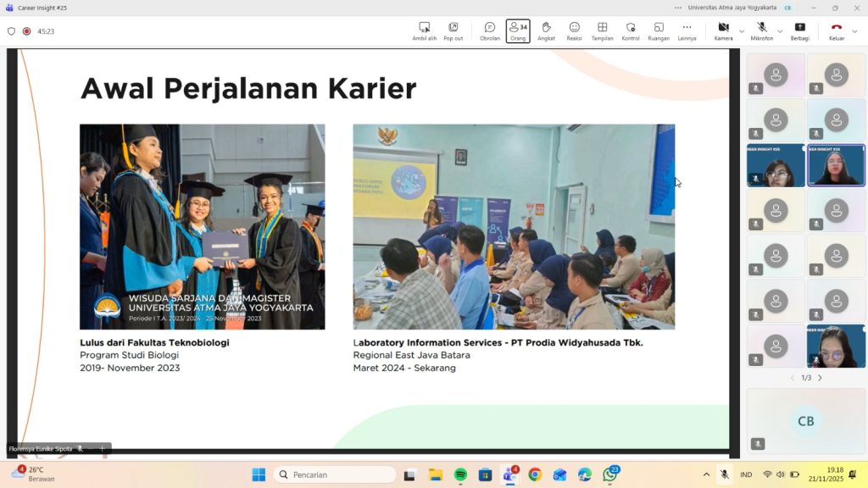Click the red recording indicator
This screenshot has width=868, height=488.
click(x=26, y=31)
